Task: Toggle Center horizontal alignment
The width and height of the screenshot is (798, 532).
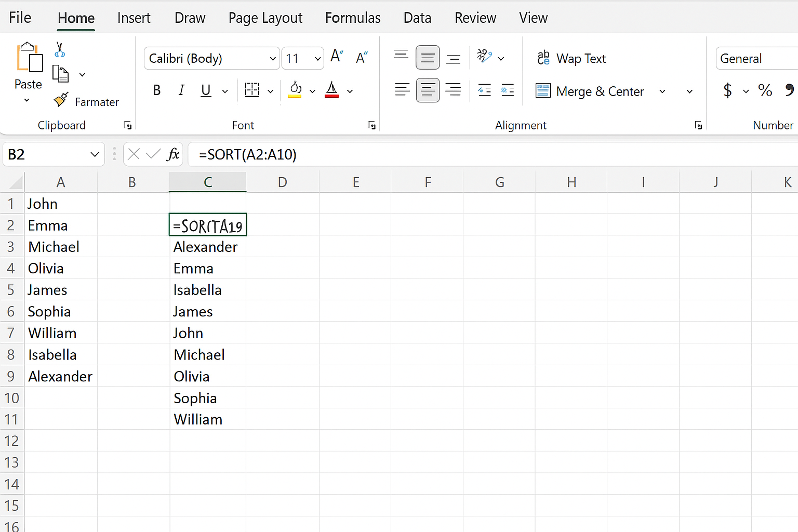Action: (x=428, y=90)
